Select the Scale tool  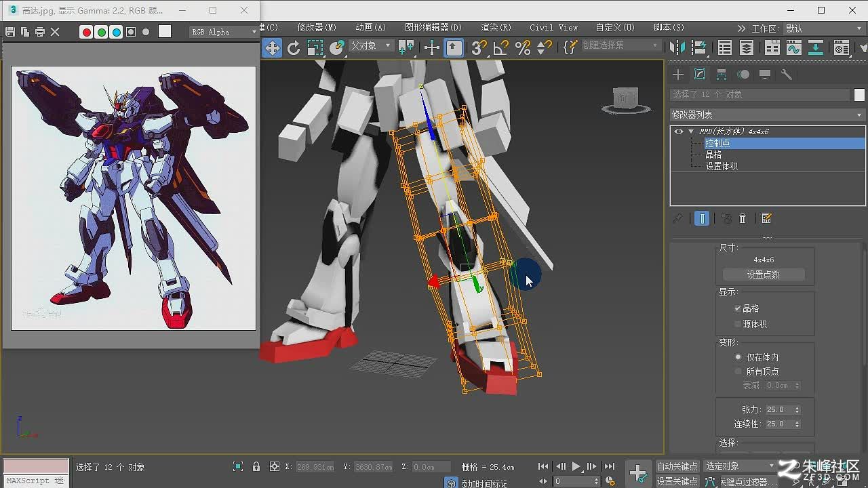click(315, 47)
